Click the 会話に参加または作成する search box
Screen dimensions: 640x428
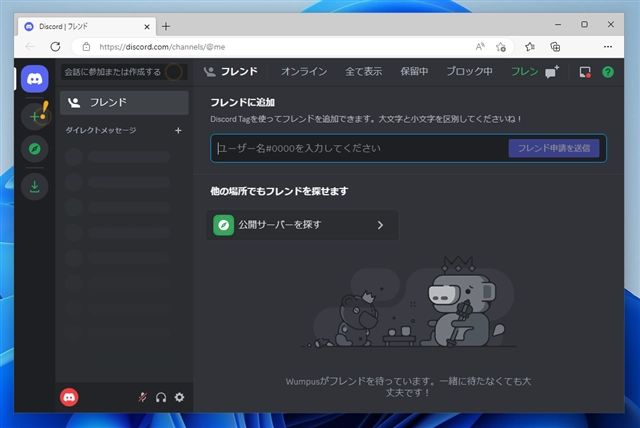coord(124,72)
